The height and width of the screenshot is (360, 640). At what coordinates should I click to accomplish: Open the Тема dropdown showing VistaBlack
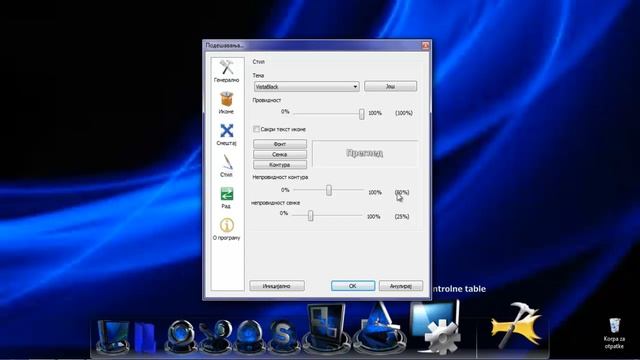click(307, 87)
